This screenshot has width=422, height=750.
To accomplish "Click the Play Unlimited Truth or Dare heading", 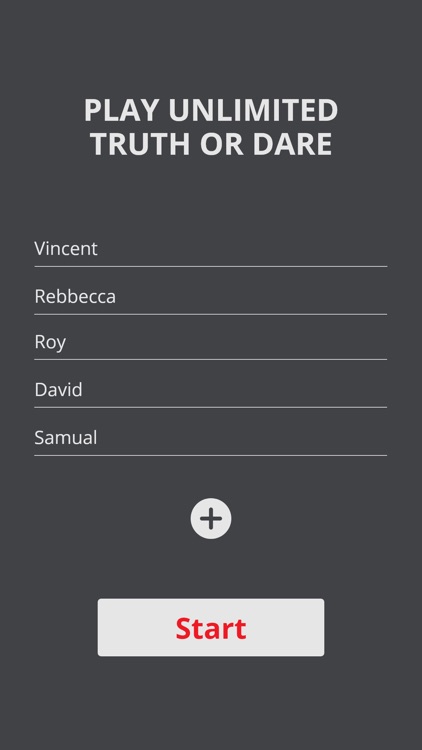I will tap(211, 126).
